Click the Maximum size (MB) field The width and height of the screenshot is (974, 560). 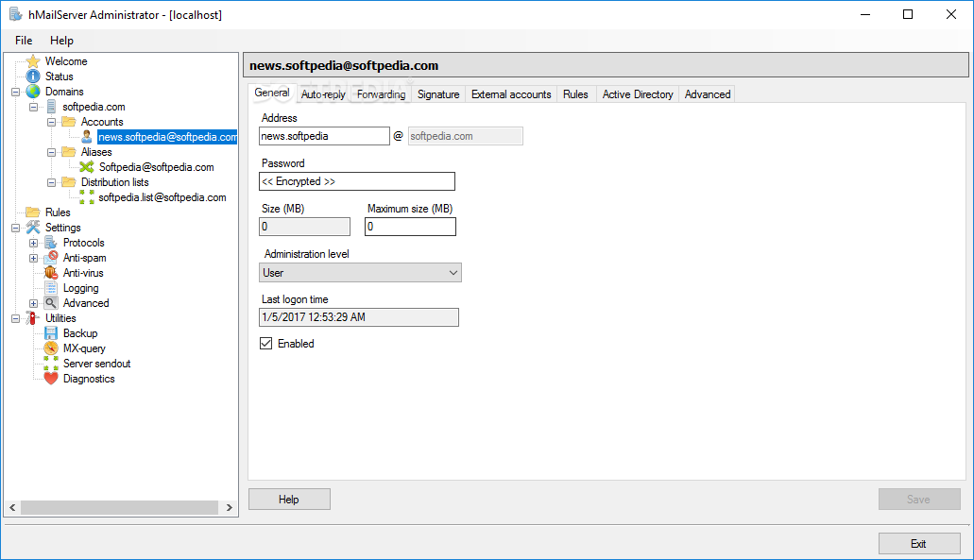tap(410, 227)
